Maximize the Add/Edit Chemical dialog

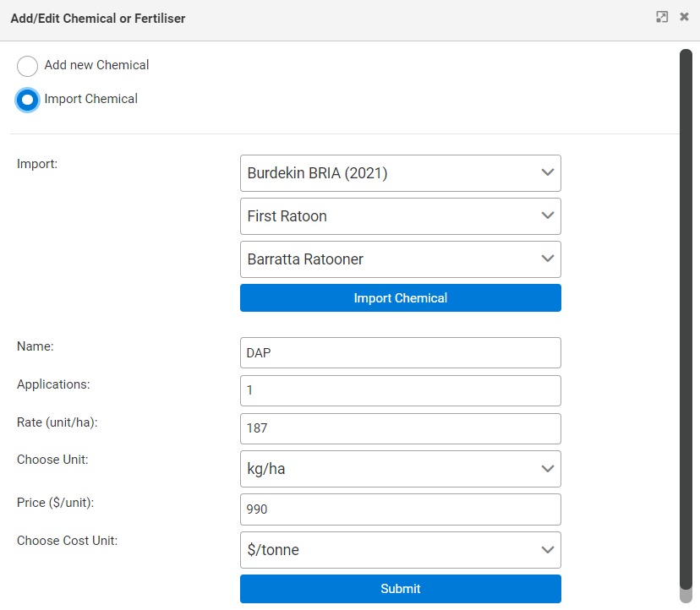tap(662, 17)
